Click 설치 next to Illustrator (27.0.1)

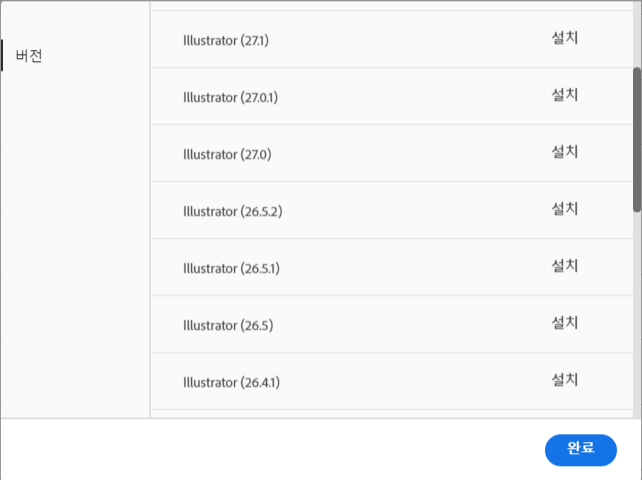coord(564,95)
